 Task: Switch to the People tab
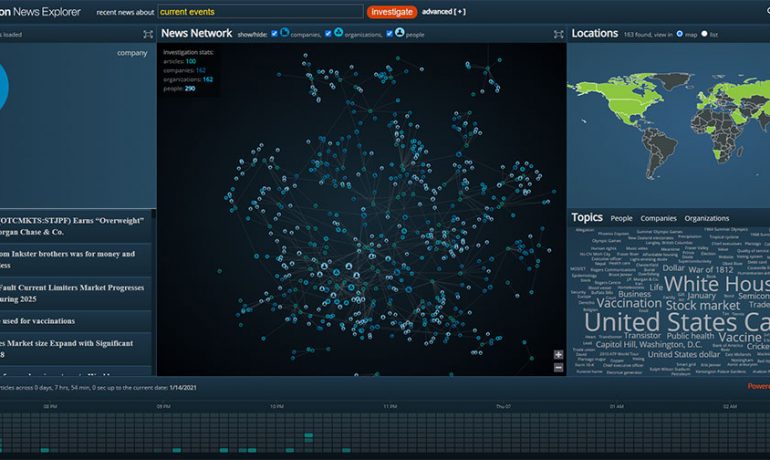point(621,218)
